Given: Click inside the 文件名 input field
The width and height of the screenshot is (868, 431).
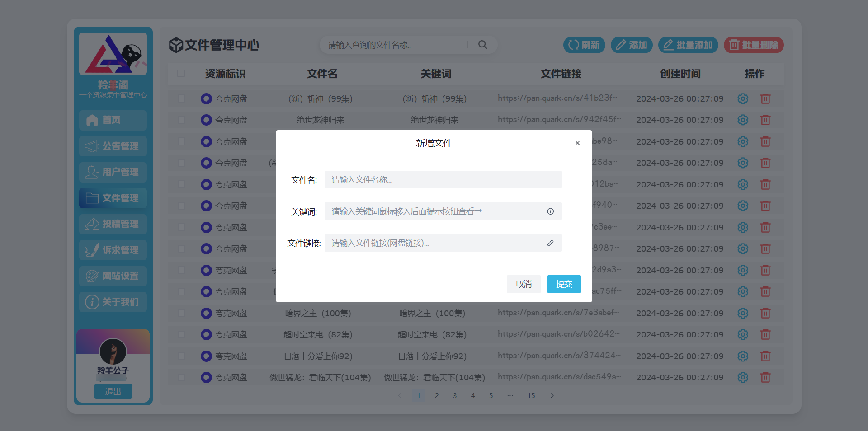Looking at the screenshot, I should pos(443,179).
